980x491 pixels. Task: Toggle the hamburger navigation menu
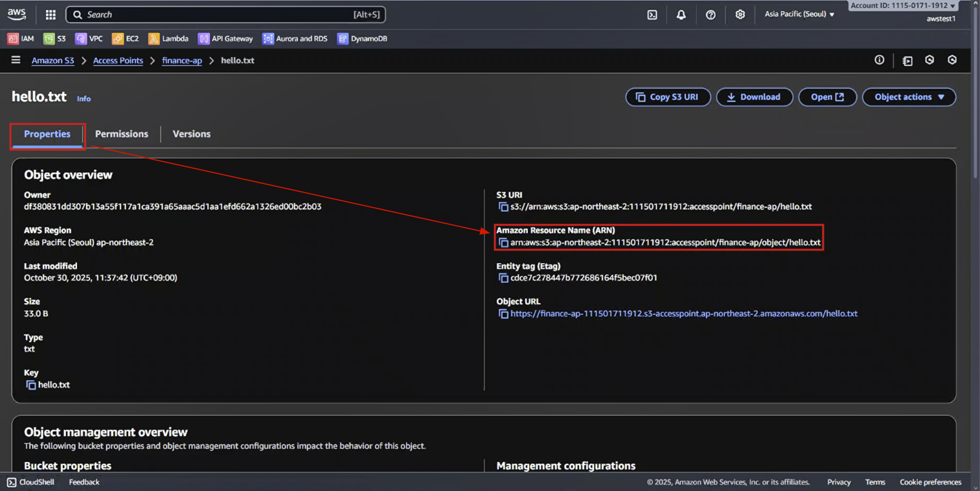click(16, 60)
